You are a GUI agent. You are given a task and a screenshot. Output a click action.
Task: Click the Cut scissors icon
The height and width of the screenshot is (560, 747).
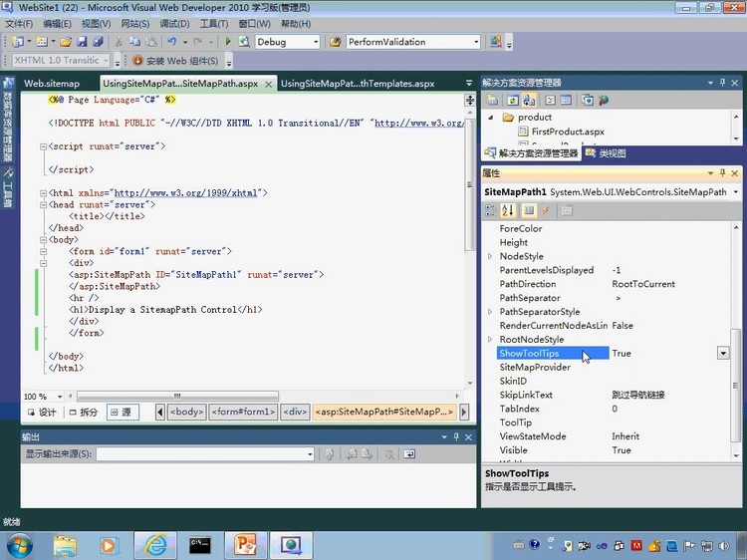(119, 42)
